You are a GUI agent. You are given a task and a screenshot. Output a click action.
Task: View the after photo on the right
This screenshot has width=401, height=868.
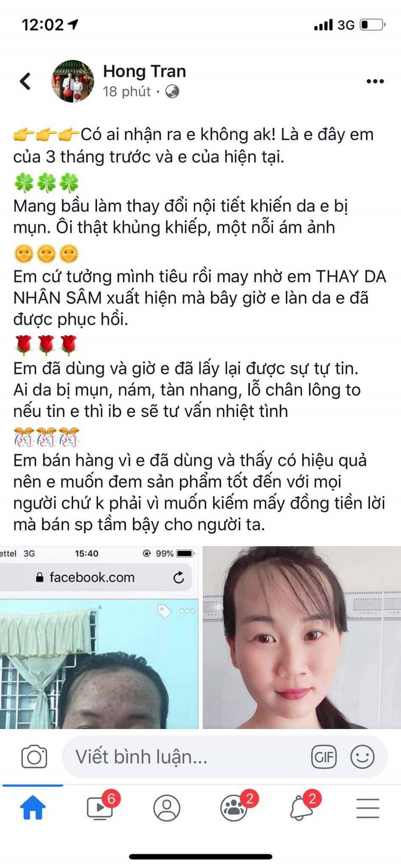[302, 637]
